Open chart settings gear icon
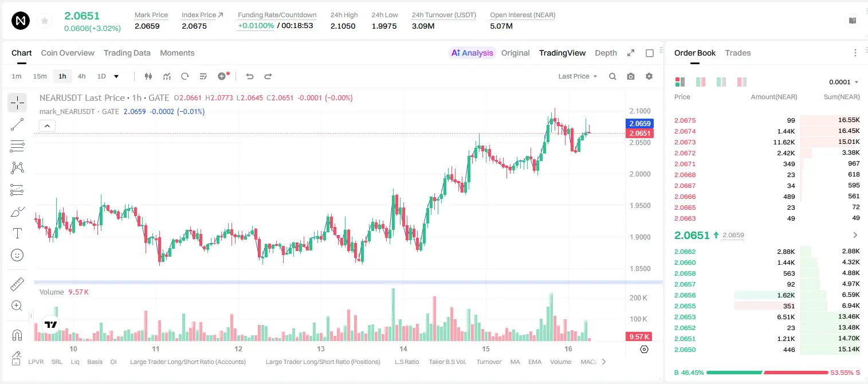 pyautogui.click(x=649, y=76)
